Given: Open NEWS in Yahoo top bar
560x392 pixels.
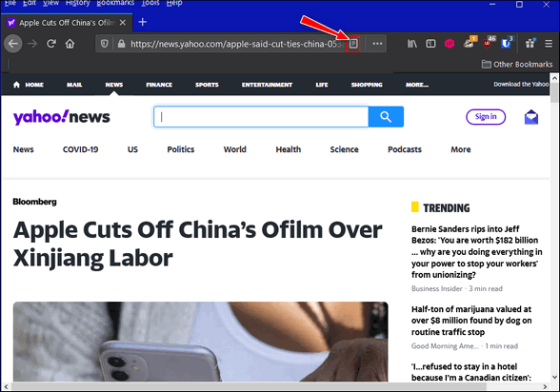Looking at the screenshot, I should 114,85.
